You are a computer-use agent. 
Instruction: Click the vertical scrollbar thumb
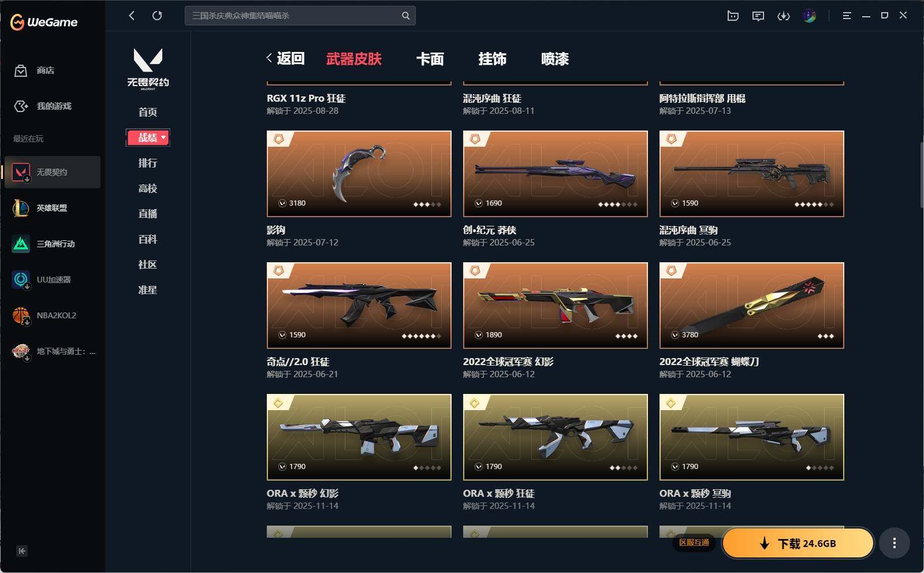[x=922, y=174]
